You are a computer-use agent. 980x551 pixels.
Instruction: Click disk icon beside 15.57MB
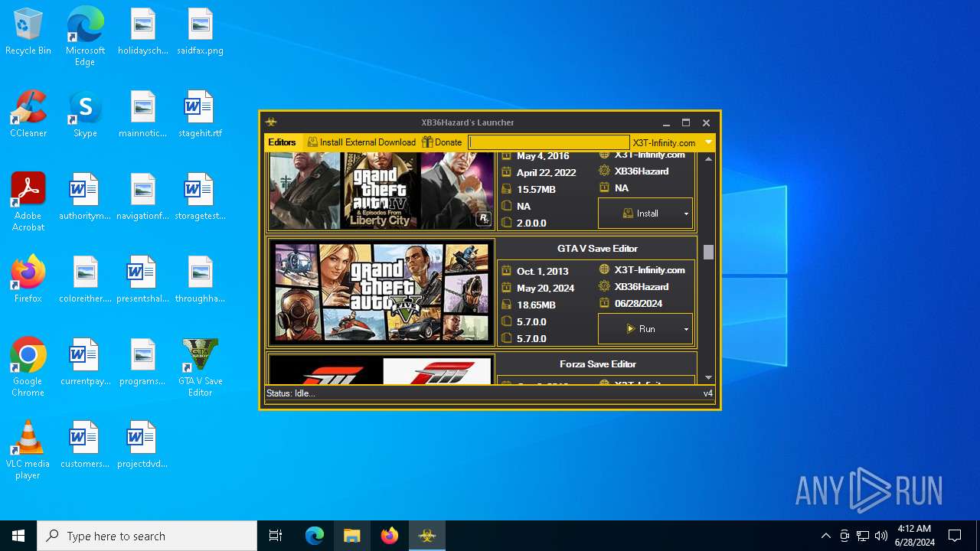[506, 189]
